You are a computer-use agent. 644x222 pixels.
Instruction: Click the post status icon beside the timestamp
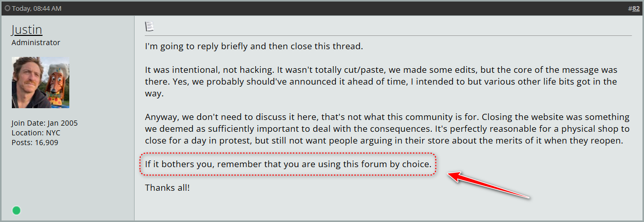point(7,8)
